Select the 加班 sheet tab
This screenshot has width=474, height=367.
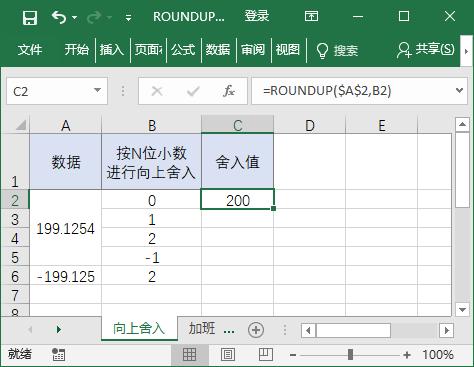(x=202, y=328)
